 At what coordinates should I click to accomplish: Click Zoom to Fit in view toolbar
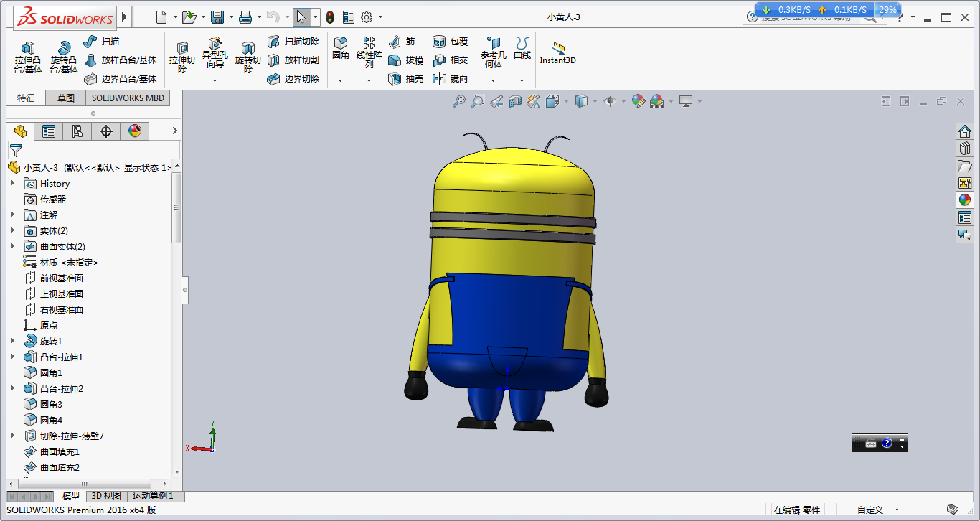(459, 102)
